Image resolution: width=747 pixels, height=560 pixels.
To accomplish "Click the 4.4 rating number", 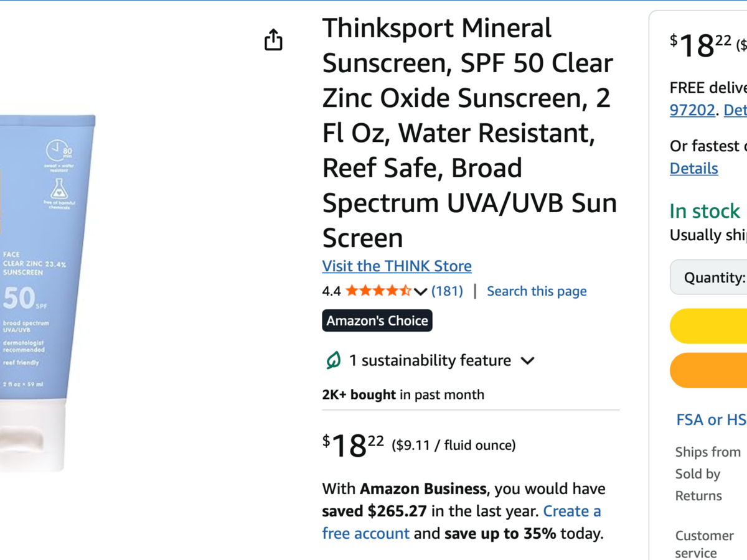I will coord(331,291).
